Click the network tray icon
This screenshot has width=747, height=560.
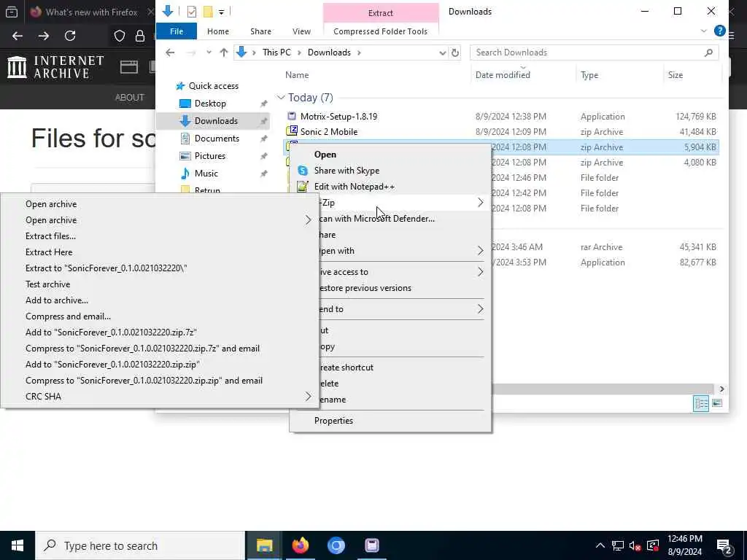tap(618, 545)
